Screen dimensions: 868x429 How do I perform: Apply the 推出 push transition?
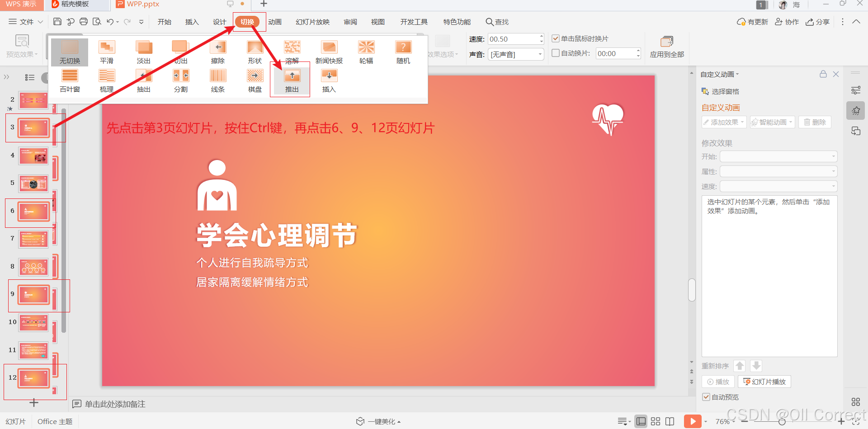coord(292,81)
